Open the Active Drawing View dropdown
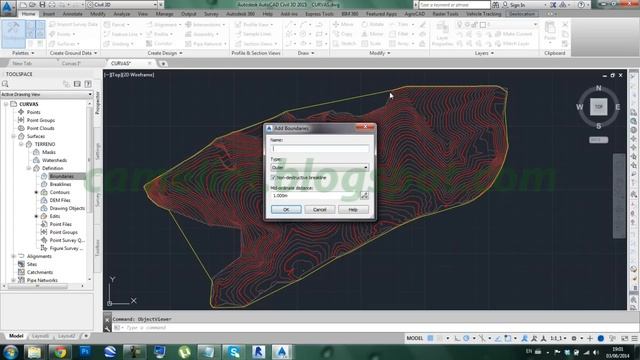 point(47,94)
